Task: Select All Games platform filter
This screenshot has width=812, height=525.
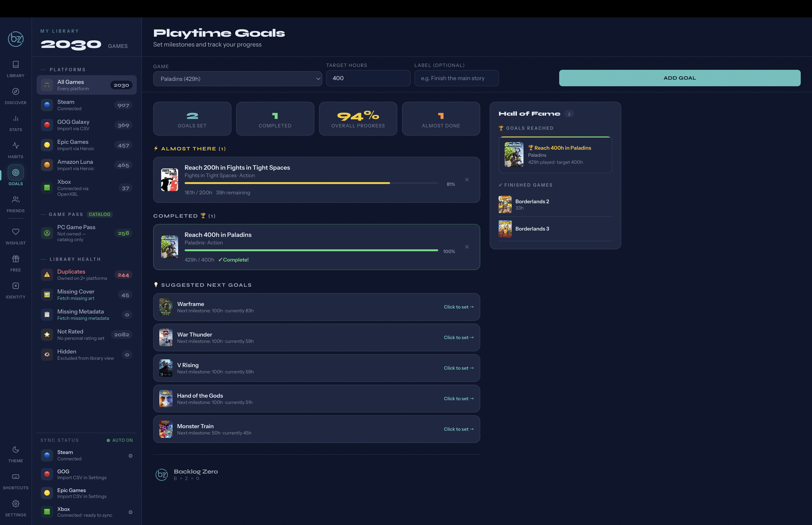Action: [86, 85]
